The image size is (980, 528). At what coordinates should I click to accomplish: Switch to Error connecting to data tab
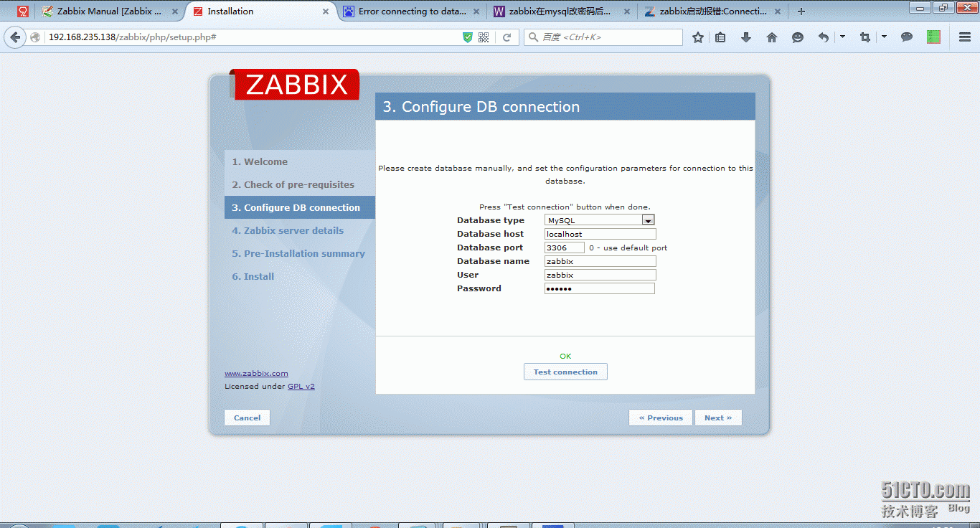click(x=411, y=11)
